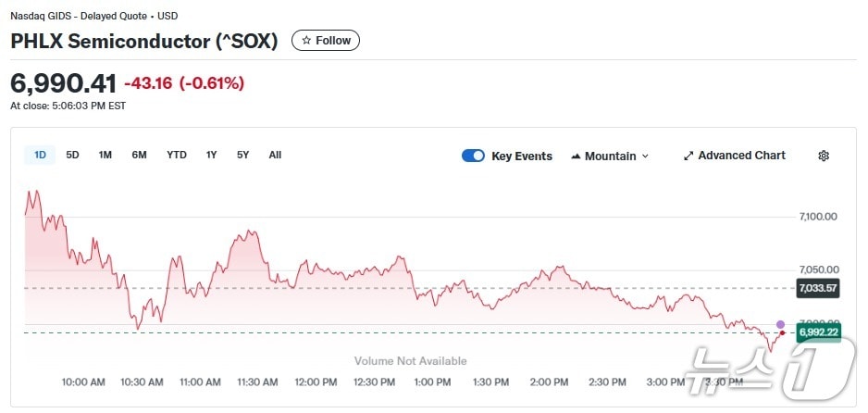This screenshot has height=413, width=868.
Task: Click the Mountain chart type icon
Action: (x=577, y=156)
